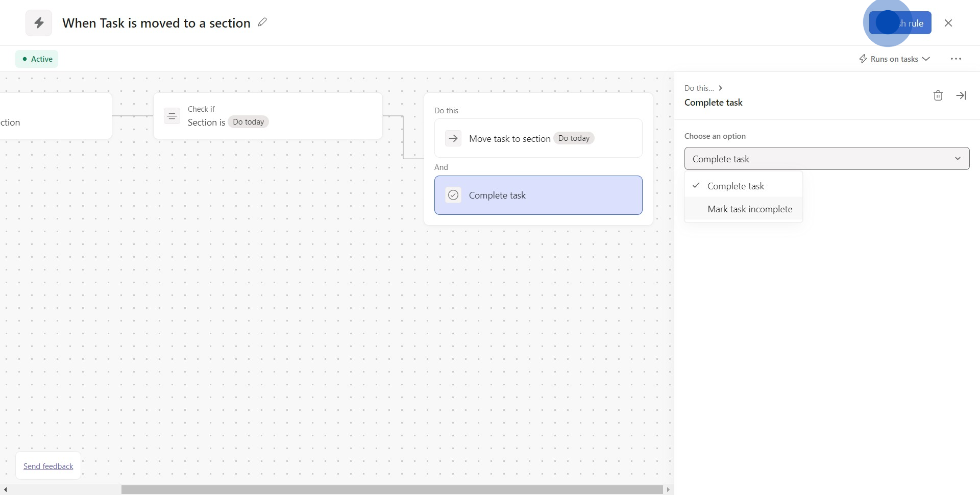
Task: Click the scrollbar right arrow
Action: 668,490
